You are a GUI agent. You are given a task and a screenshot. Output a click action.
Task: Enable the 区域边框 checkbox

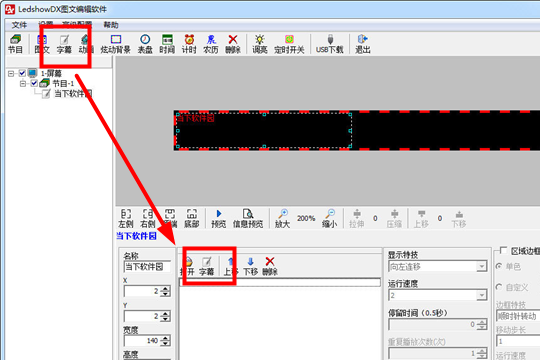(503, 250)
